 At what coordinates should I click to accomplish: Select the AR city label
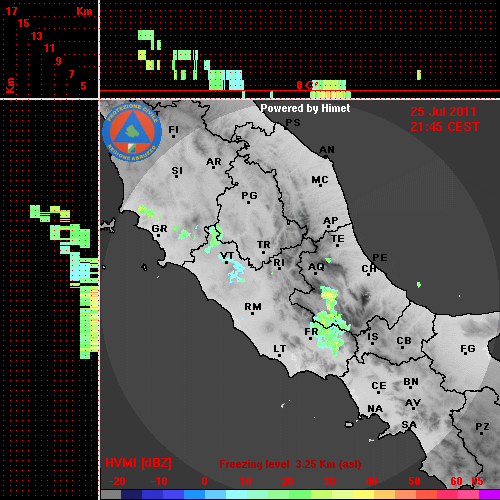point(214,162)
